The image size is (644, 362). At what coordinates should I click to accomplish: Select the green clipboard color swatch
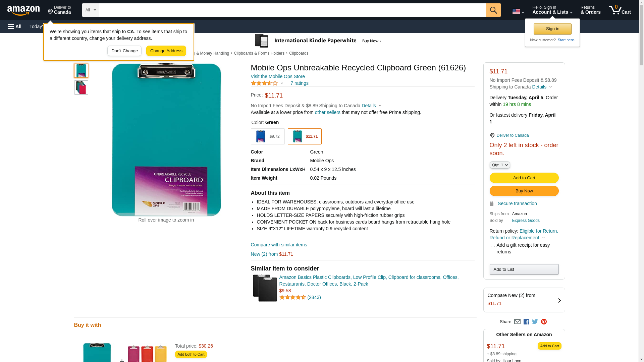click(x=305, y=136)
